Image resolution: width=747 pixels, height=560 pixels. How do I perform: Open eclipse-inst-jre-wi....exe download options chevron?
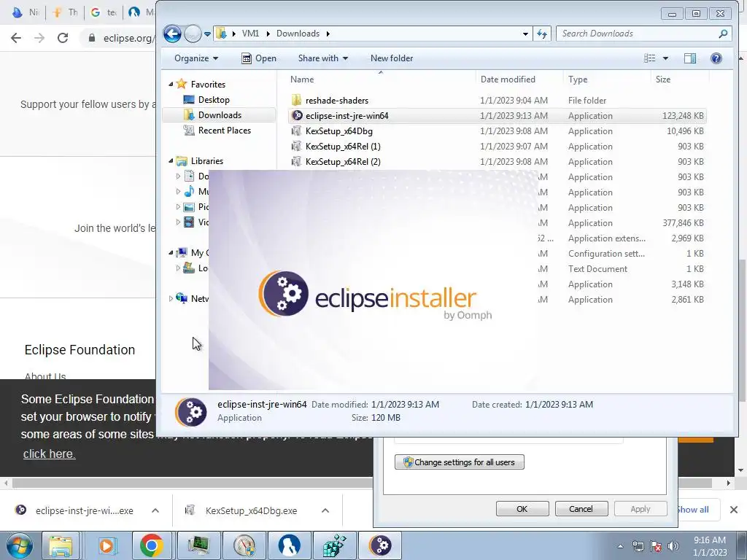pyautogui.click(x=155, y=510)
